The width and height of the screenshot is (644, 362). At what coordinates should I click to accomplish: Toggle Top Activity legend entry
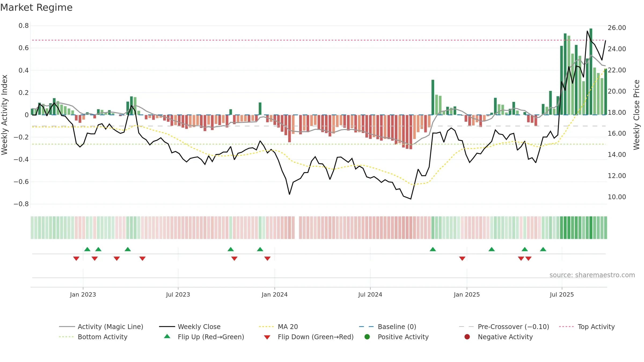pyautogui.click(x=587, y=327)
